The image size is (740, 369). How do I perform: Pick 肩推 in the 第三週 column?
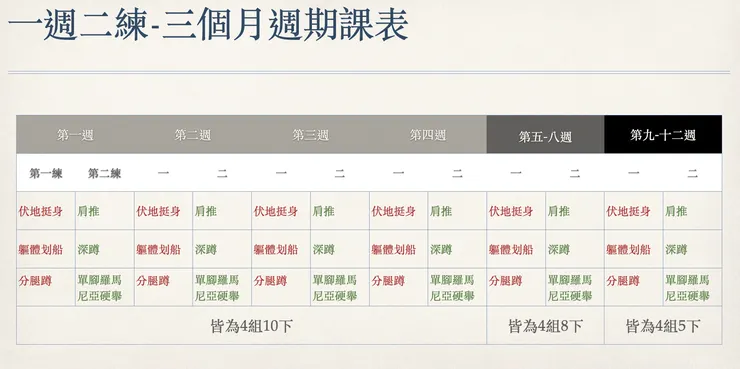tap(324, 211)
